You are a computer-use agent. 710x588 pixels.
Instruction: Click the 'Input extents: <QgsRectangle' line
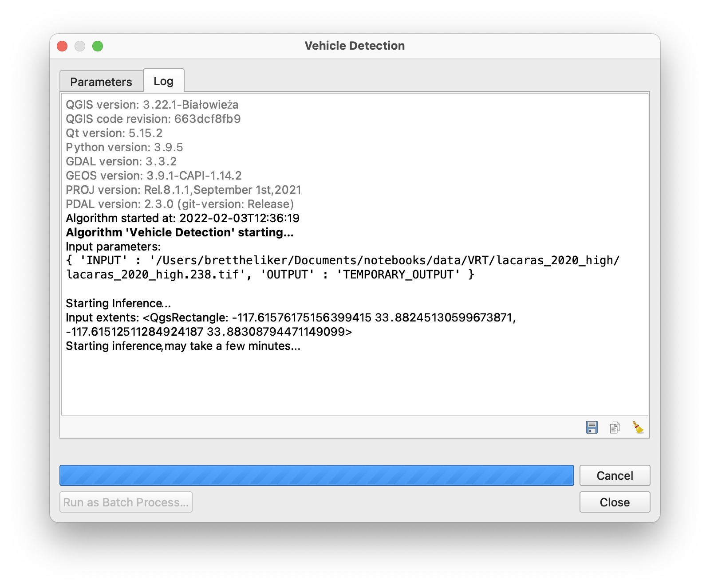pos(291,318)
